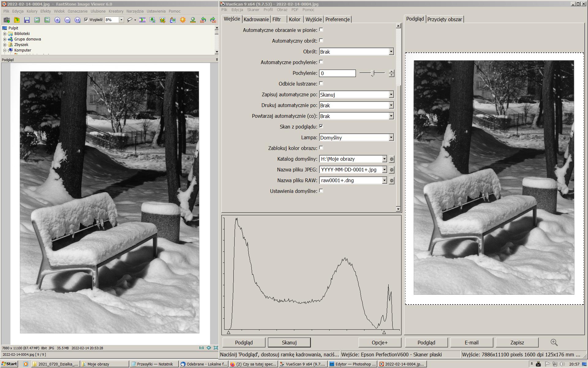Open the 'Obrót' dropdown
This screenshot has width=588, height=368.
pos(391,52)
